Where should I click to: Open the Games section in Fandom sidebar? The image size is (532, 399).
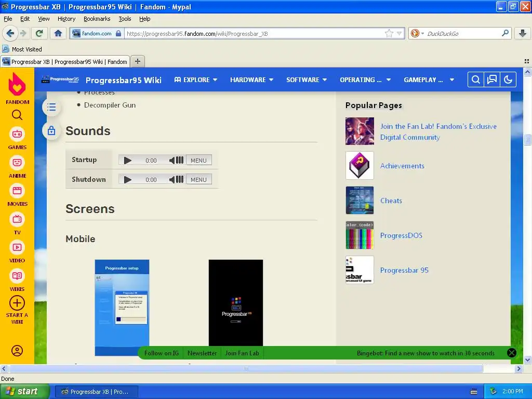pos(17,138)
